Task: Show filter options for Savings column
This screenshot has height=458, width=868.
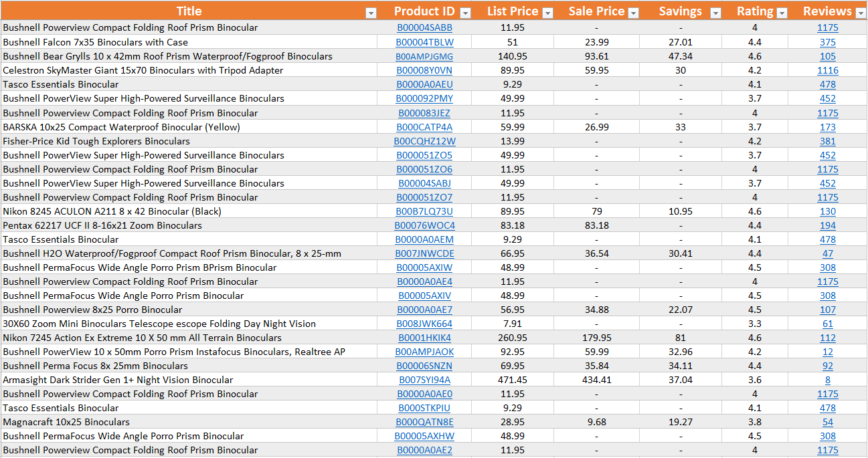Action: click(715, 13)
